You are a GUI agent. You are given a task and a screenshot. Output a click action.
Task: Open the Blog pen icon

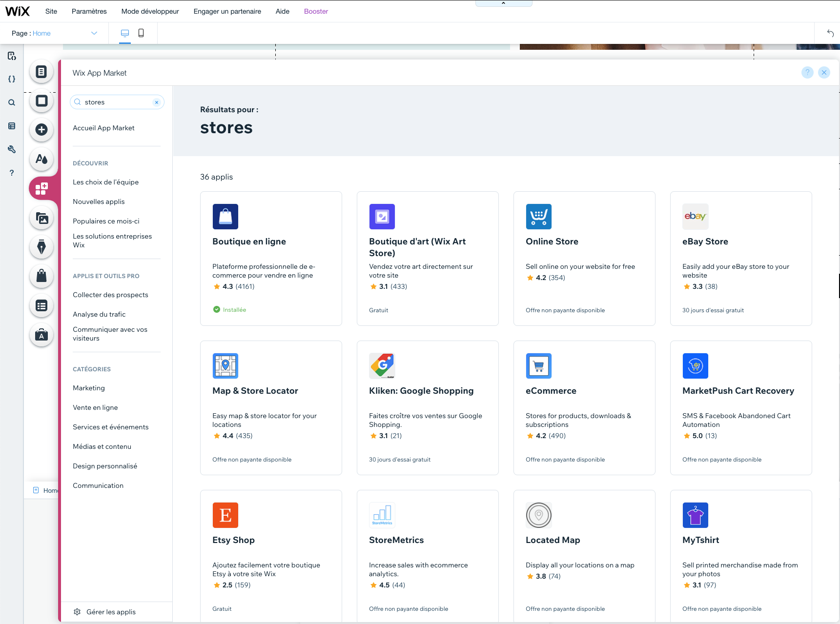41,247
